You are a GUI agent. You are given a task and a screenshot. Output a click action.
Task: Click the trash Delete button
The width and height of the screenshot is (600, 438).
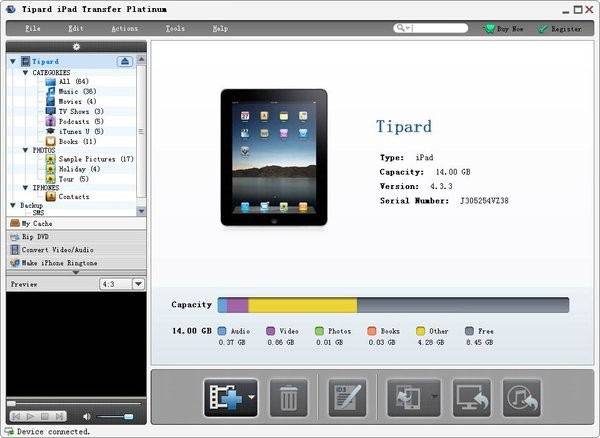288,397
